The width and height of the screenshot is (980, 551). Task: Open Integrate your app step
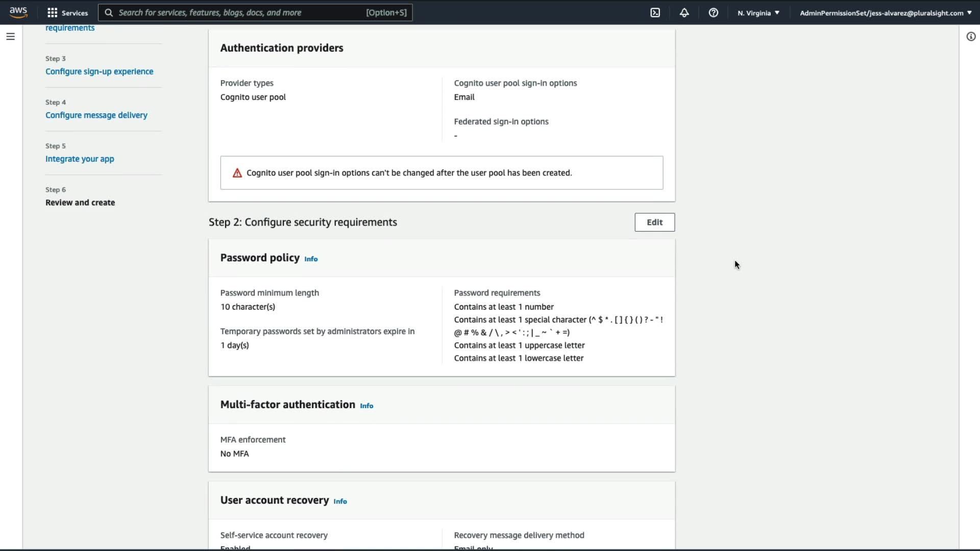(x=80, y=159)
